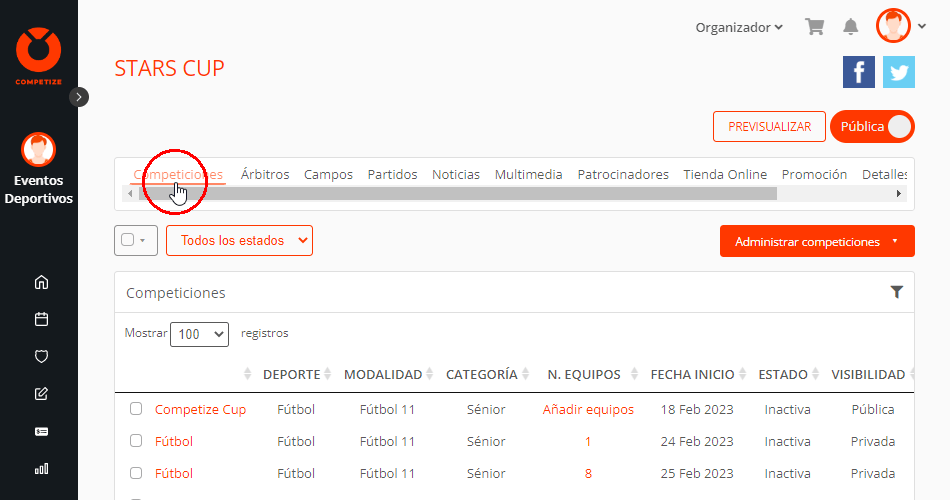This screenshot has width=950, height=500.
Task: Check the 25 Feb 2023 Fútbol row checkbox
Action: click(x=136, y=473)
